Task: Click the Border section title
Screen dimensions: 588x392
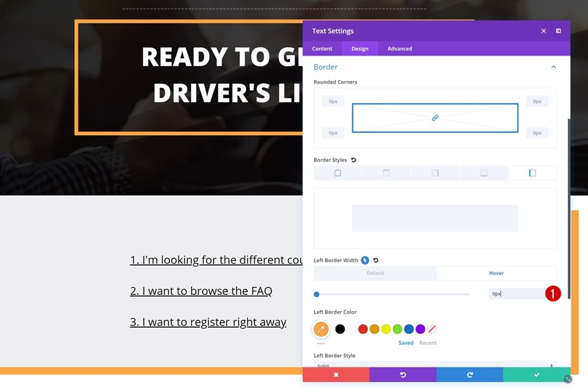Action: [325, 67]
